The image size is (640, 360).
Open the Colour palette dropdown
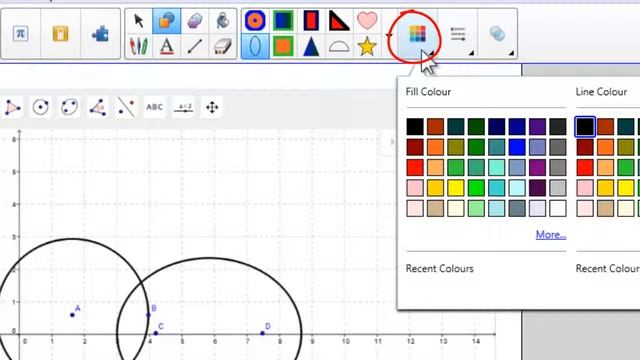tap(418, 34)
